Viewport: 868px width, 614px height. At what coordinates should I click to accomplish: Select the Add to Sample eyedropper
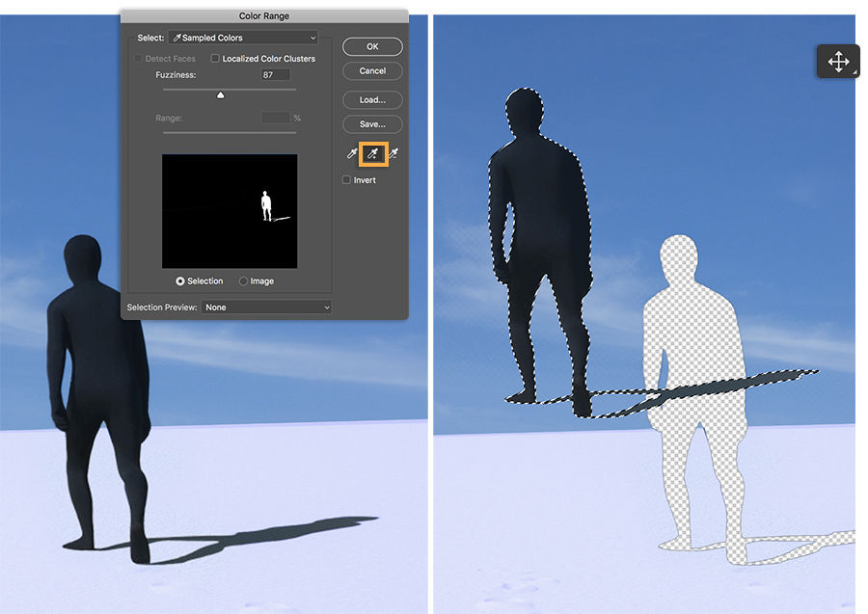coord(371,153)
